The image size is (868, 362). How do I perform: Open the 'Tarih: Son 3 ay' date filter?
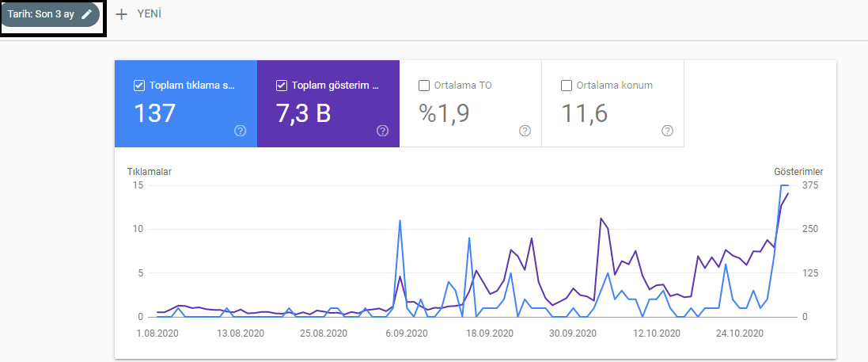coord(41,14)
